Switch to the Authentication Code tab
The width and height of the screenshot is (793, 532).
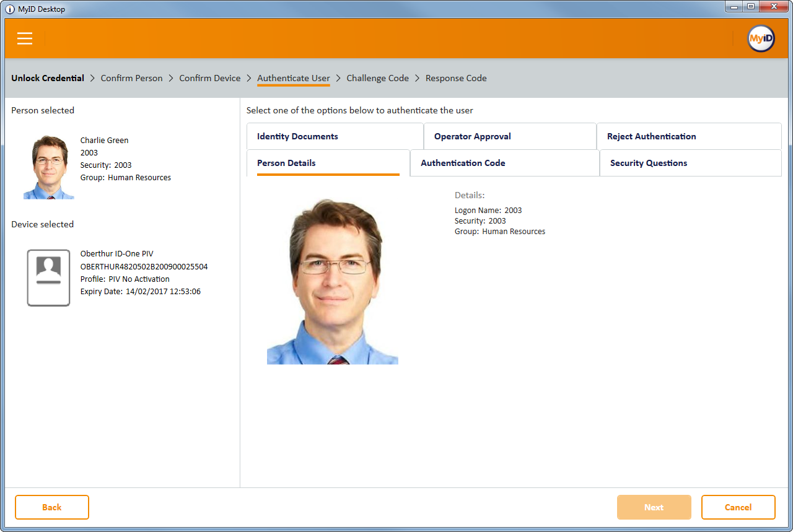[504, 163]
